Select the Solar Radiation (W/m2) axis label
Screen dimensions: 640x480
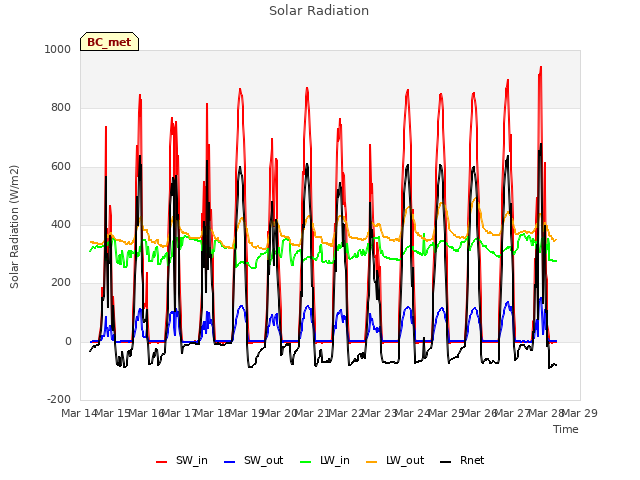point(14,227)
